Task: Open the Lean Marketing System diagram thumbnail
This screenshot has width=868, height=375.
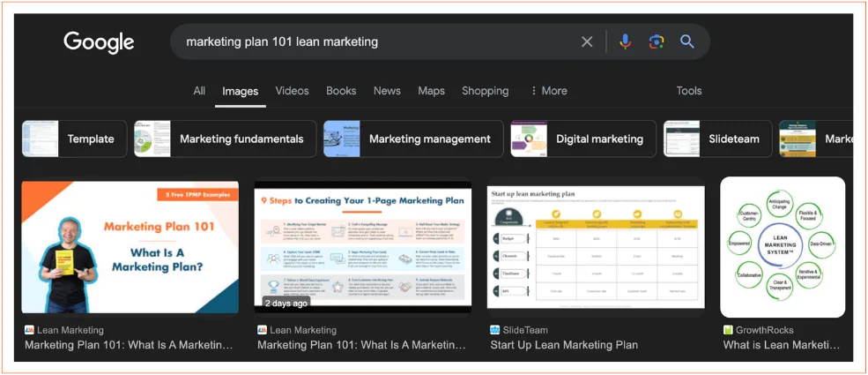Action: [x=783, y=247]
